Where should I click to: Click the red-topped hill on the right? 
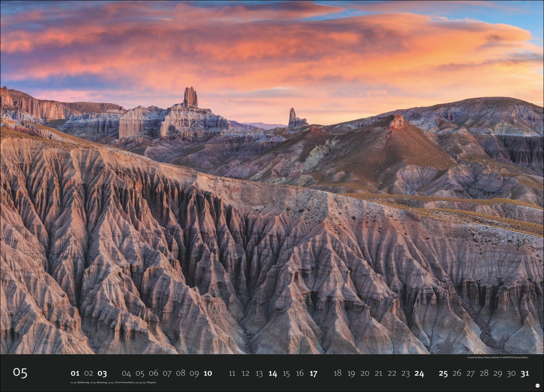396,122
